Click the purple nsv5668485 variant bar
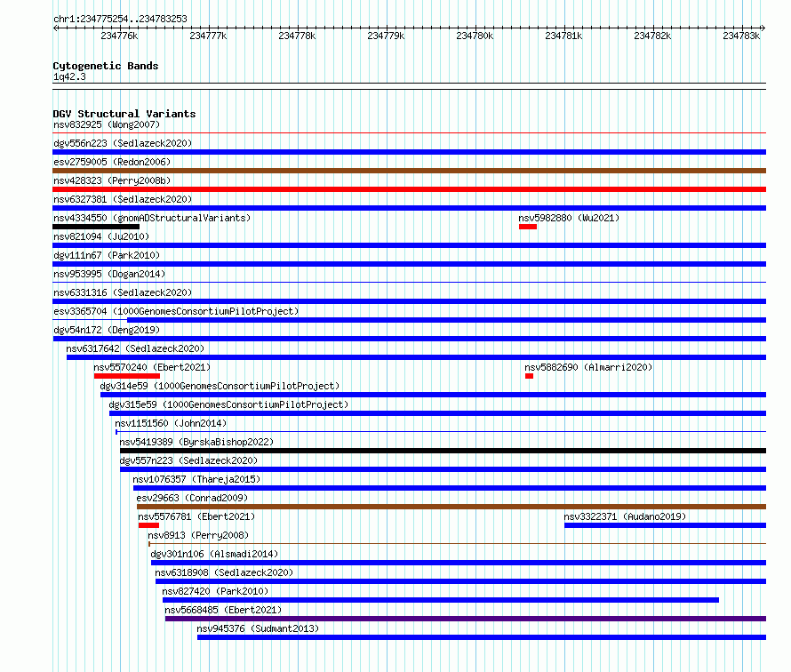This screenshot has width=791, height=672. pos(466,619)
